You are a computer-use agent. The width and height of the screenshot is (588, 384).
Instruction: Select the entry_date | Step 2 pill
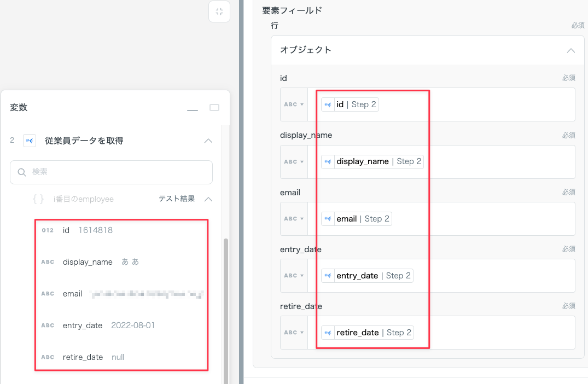(x=367, y=276)
